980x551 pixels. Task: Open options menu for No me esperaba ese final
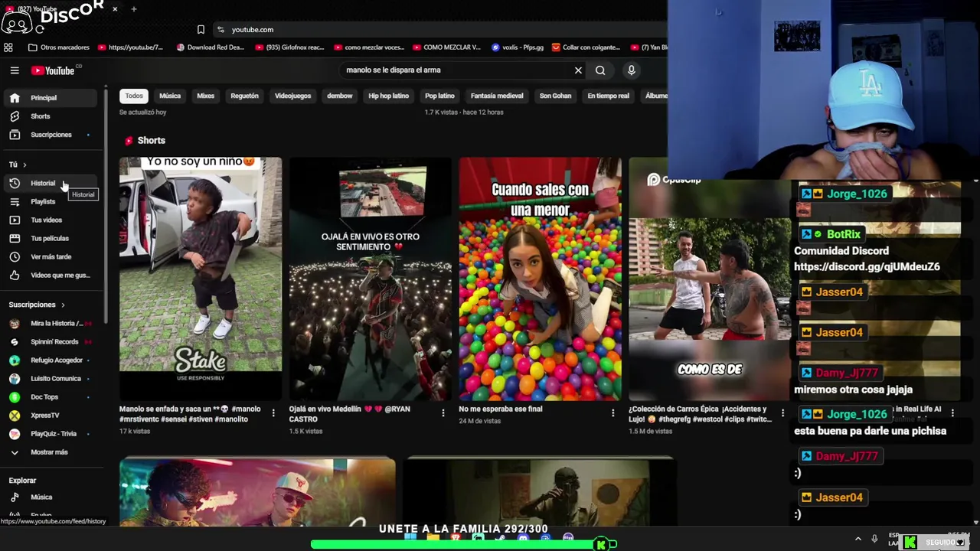click(612, 413)
